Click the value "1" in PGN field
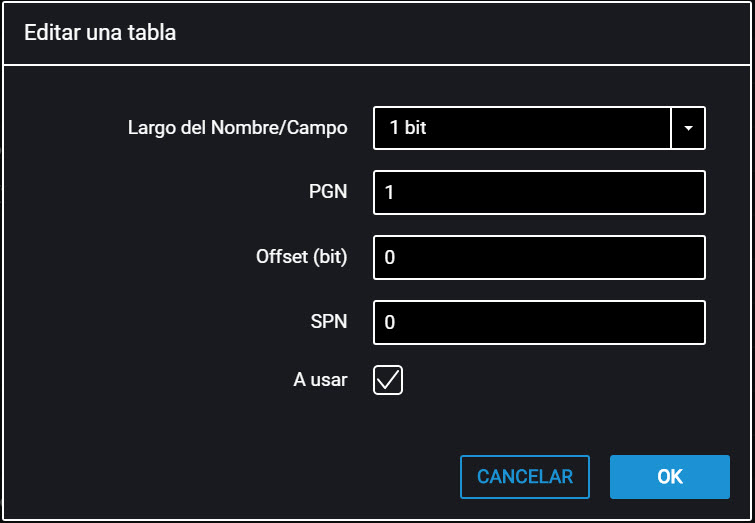755x523 pixels. point(390,193)
